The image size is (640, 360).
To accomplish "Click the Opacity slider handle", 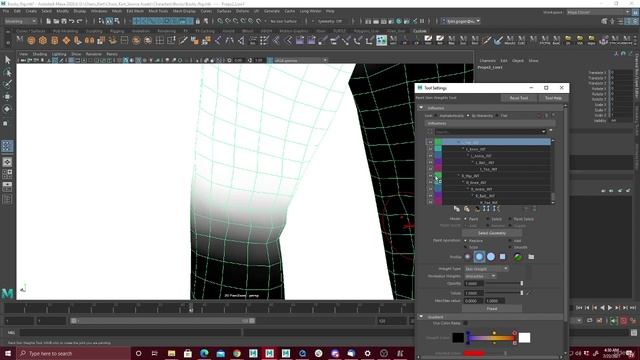I will pos(522,283).
